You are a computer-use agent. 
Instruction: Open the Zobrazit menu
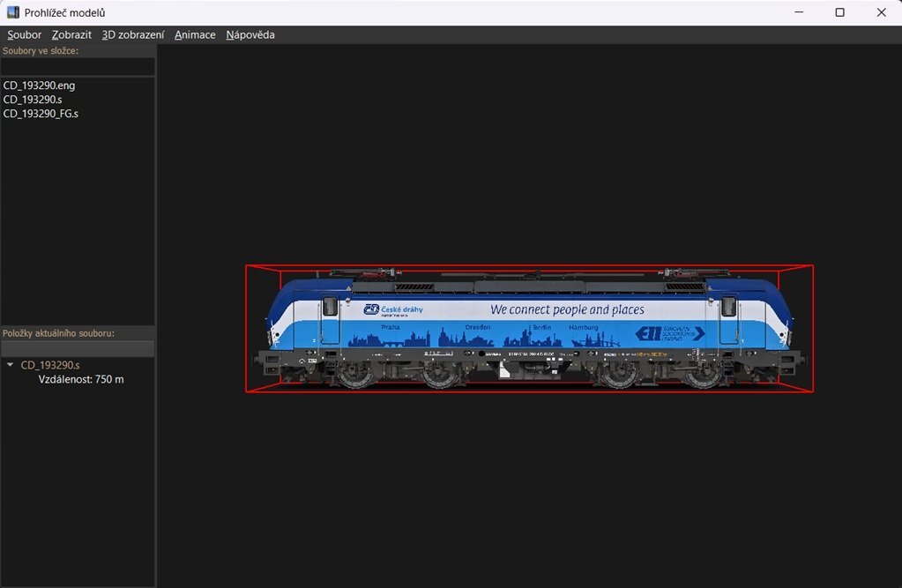[71, 34]
